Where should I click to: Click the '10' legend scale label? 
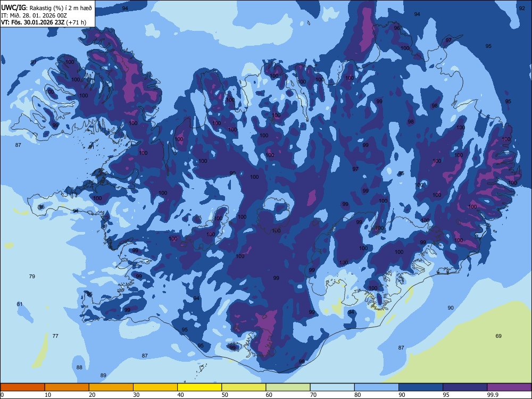coord(48,395)
